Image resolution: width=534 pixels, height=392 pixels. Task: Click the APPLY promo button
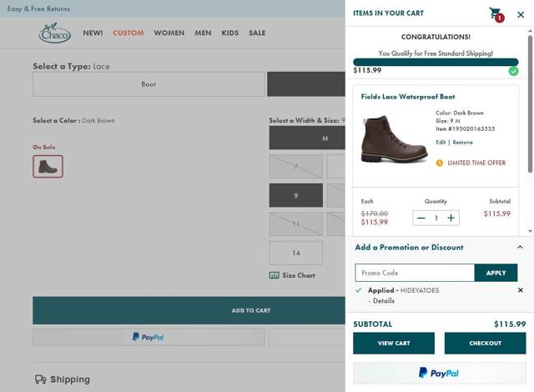(496, 273)
